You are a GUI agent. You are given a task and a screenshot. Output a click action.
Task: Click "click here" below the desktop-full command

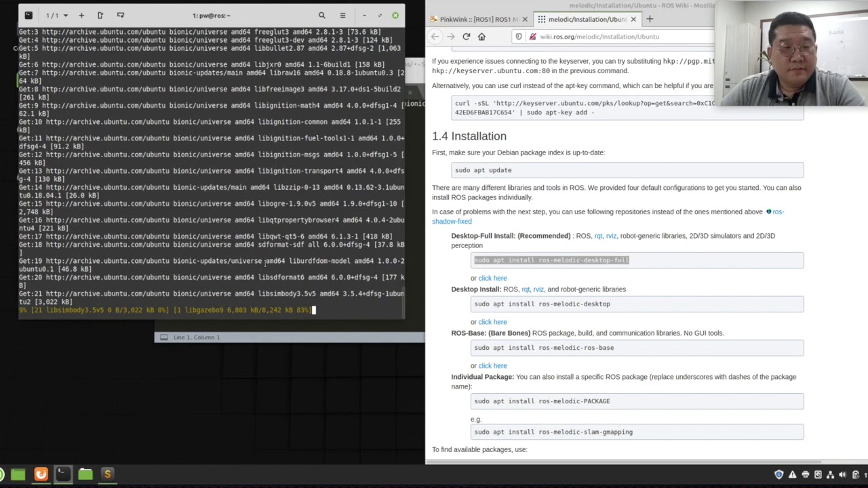[492, 278]
